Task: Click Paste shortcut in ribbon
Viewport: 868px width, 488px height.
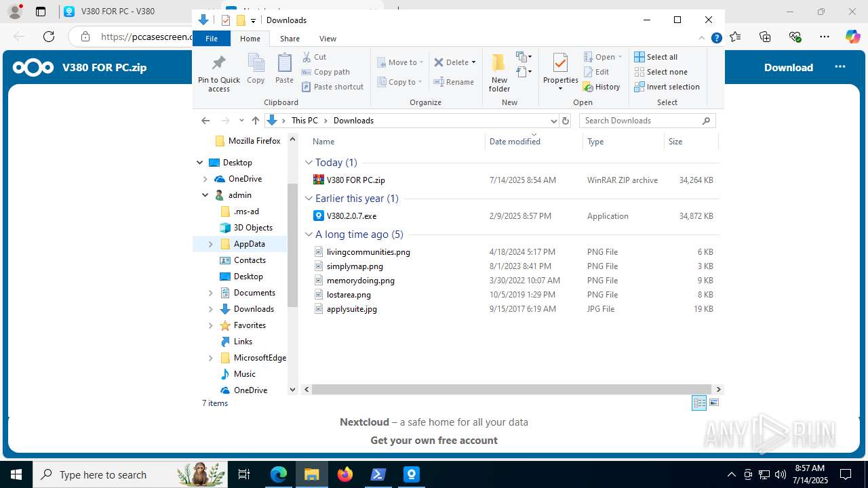Action: pyautogui.click(x=332, y=87)
